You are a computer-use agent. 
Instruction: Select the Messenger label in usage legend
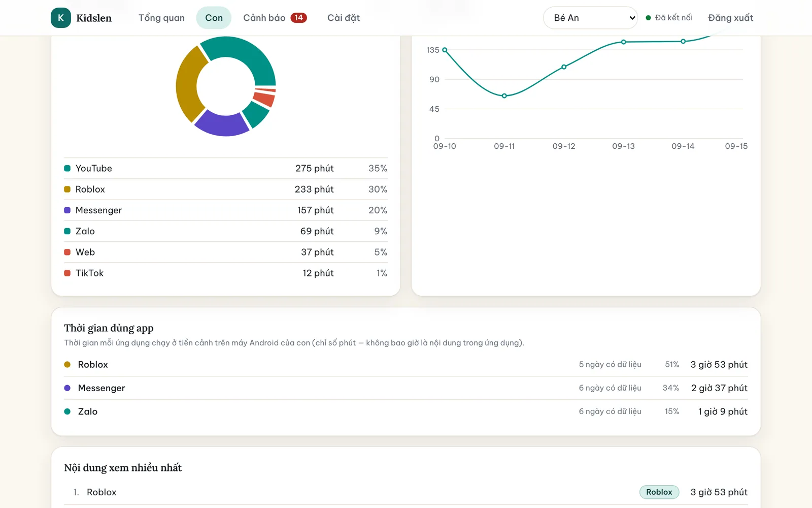tap(98, 210)
